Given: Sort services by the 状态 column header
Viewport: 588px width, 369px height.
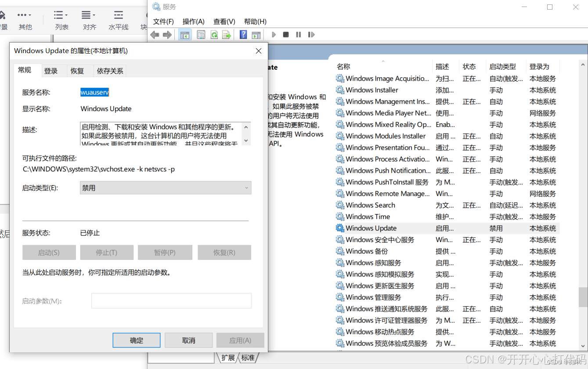Looking at the screenshot, I should click(473, 67).
